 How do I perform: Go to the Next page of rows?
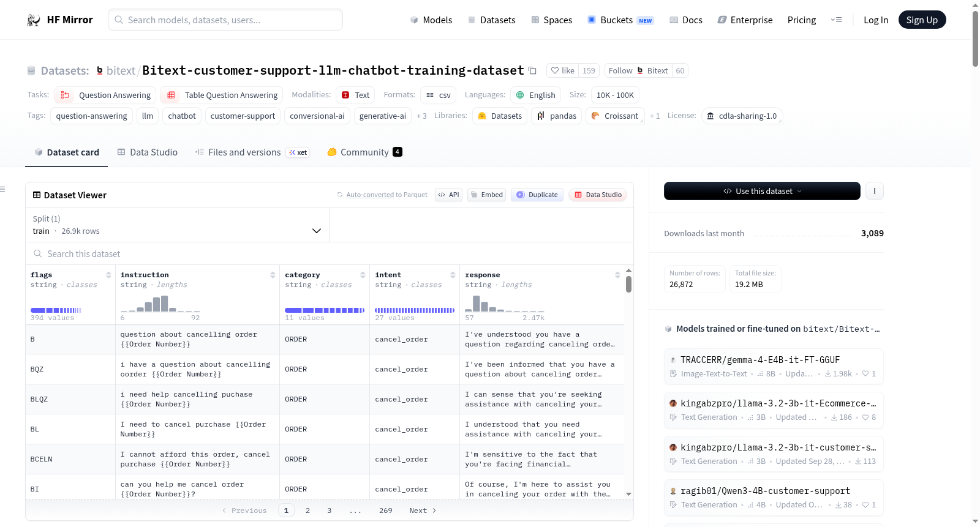pyautogui.click(x=423, y=510)
